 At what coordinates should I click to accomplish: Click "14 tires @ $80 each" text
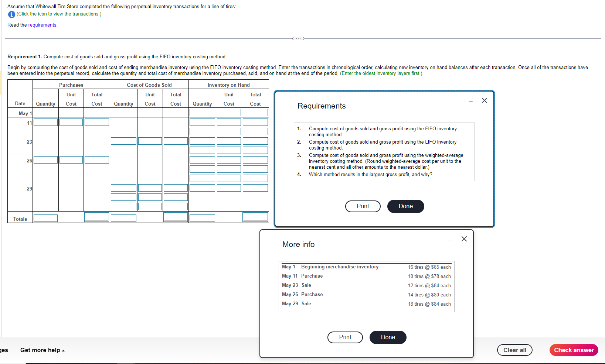429,295
